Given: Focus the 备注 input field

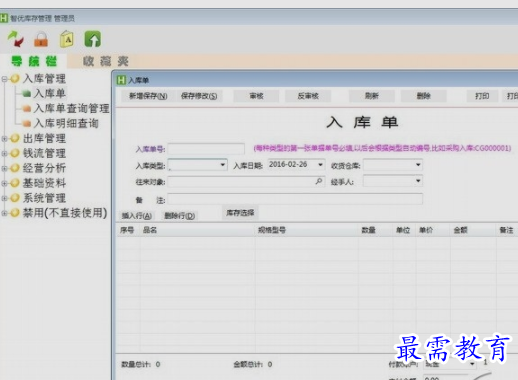Looking at the screenshot, I should (295, 199).
